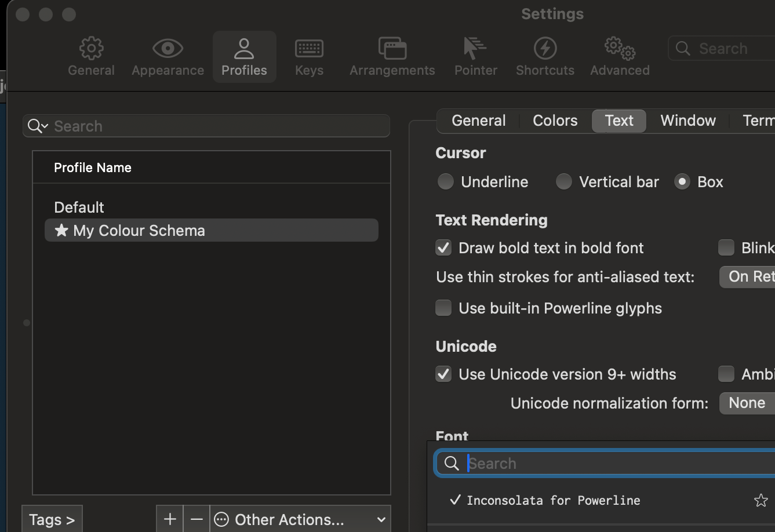Open the Advanced settings pane
Viewport: 775px width, 532px height.
[620, 57]
